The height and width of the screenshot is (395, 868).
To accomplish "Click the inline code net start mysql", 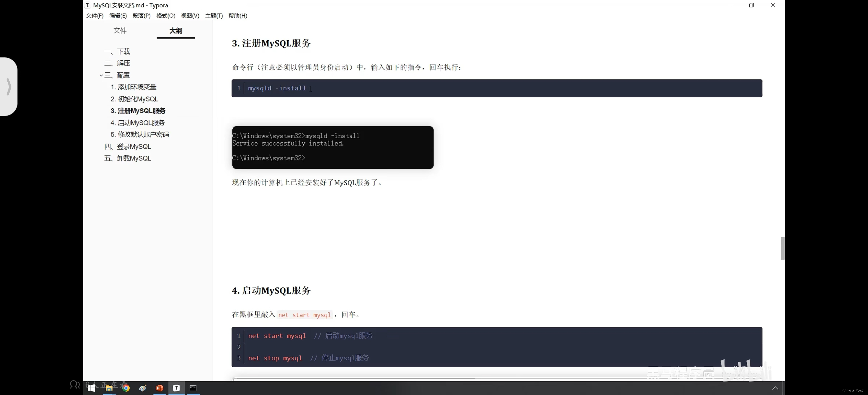I will [x=305, y=315].
